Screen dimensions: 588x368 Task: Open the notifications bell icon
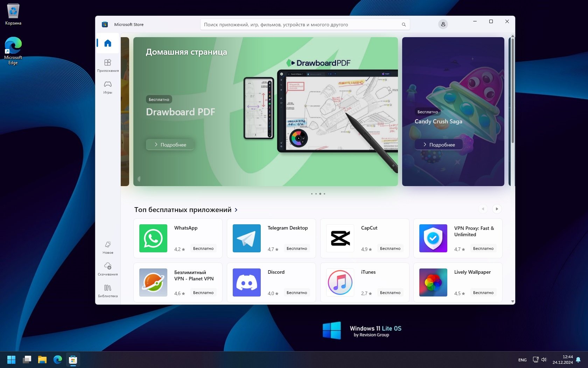(578, 360)
